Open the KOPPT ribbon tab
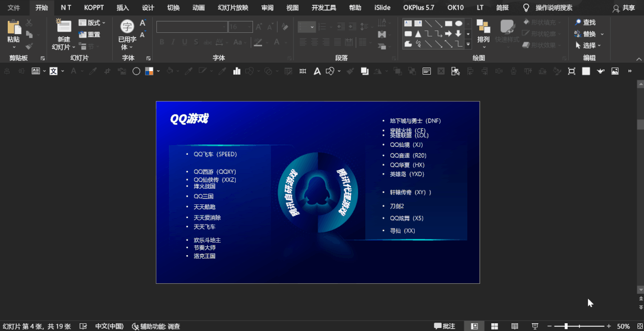 pyautogui.click(x=94, y=7)
